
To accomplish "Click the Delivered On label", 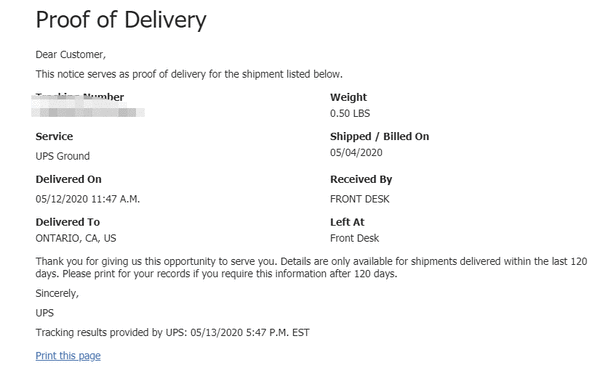I will (68, 179).
